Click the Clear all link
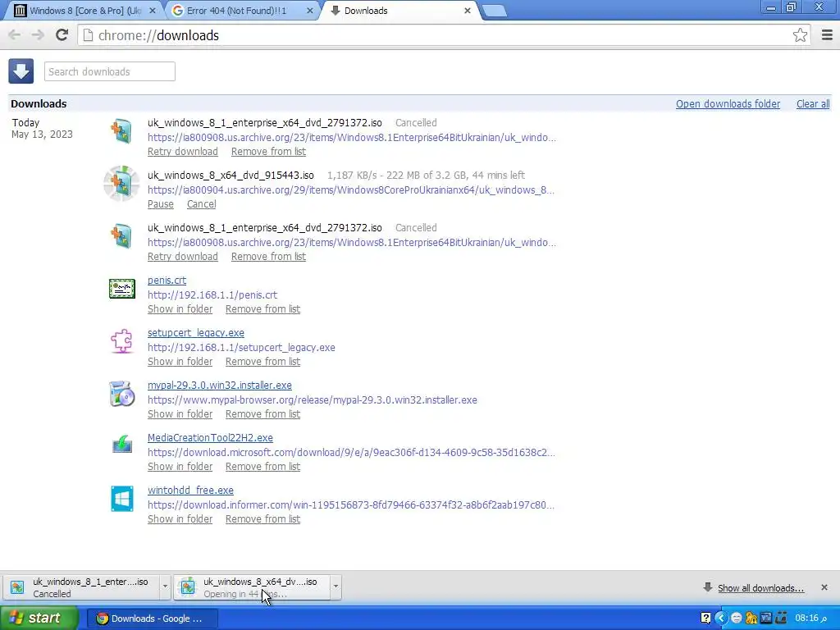Screen dimensions: 840x630 tap(813, 104)
